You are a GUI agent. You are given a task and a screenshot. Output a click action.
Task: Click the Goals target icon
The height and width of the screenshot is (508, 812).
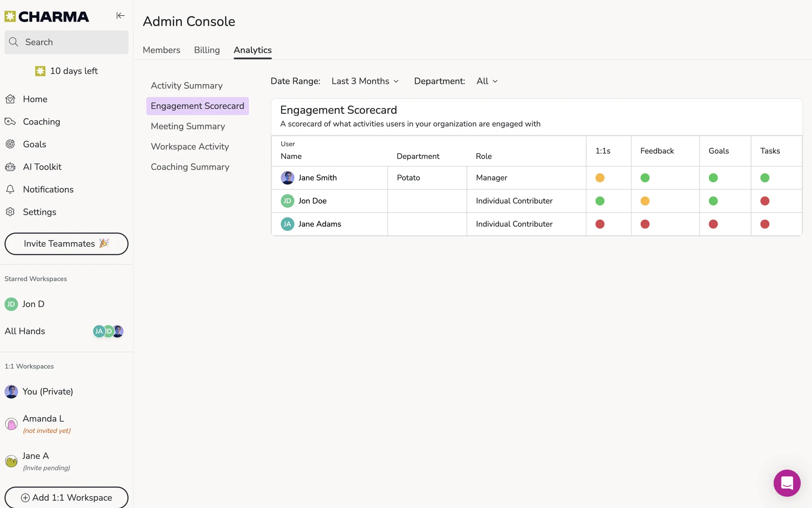[10, 144]
